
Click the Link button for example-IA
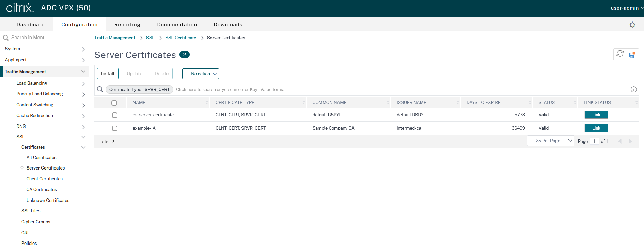(x=596, y=128)
